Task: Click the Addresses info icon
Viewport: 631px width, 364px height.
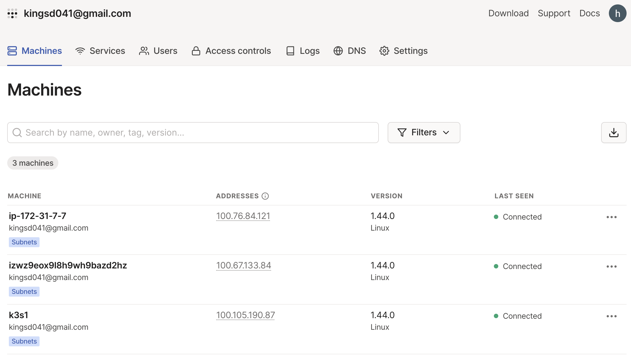Action: pos(265,196)
